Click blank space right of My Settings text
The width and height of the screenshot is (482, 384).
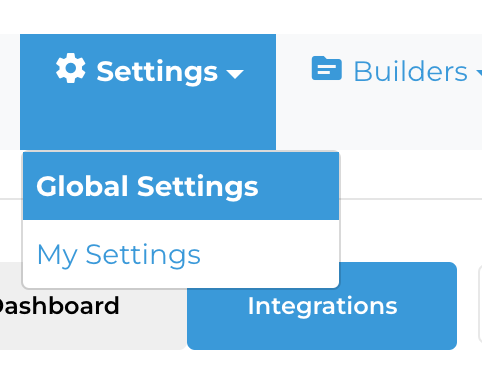(270, 254)
